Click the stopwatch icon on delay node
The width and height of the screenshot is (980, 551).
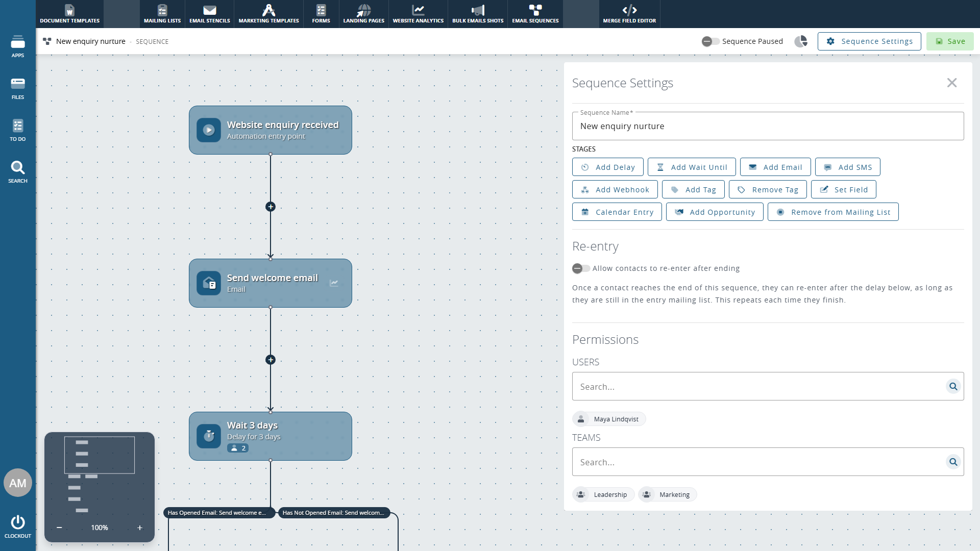(209, 436)
